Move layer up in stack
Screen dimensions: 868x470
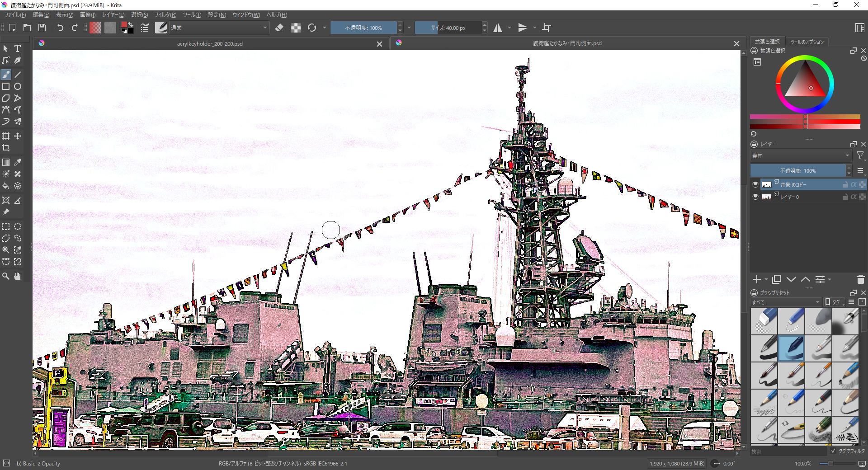pyautogui.click(x=806, y=279)
